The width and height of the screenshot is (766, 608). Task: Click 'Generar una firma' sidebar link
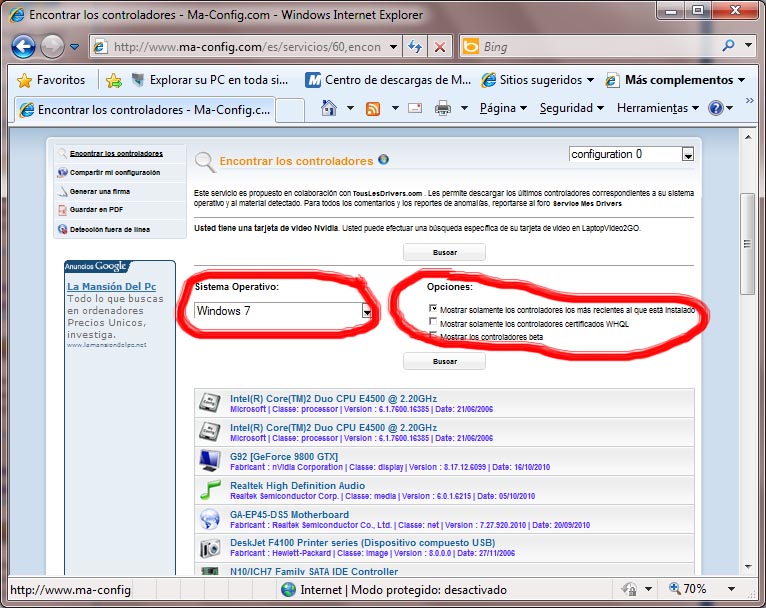coord(100,191)
